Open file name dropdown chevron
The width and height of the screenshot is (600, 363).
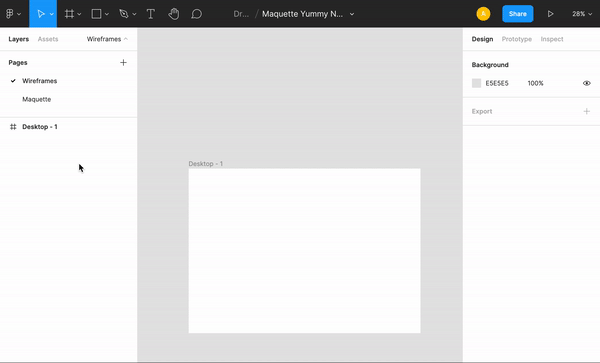(x=352, y=14)
